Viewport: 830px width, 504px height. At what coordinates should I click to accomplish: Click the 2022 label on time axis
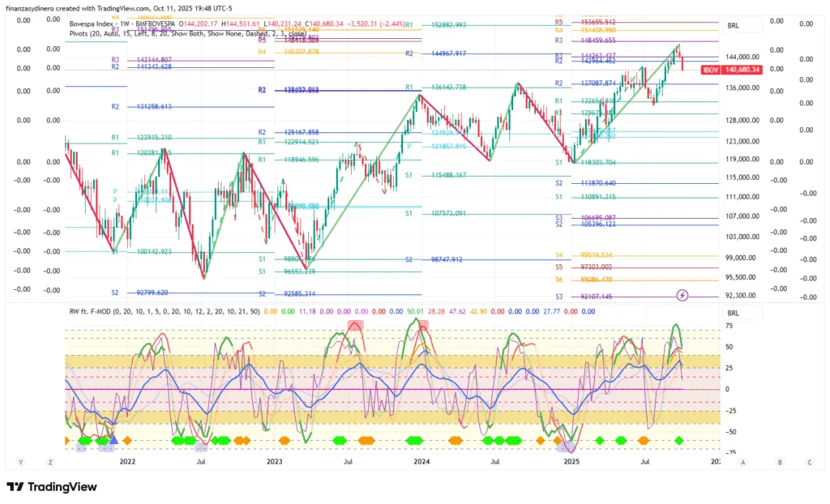click(x=126, y=462)
